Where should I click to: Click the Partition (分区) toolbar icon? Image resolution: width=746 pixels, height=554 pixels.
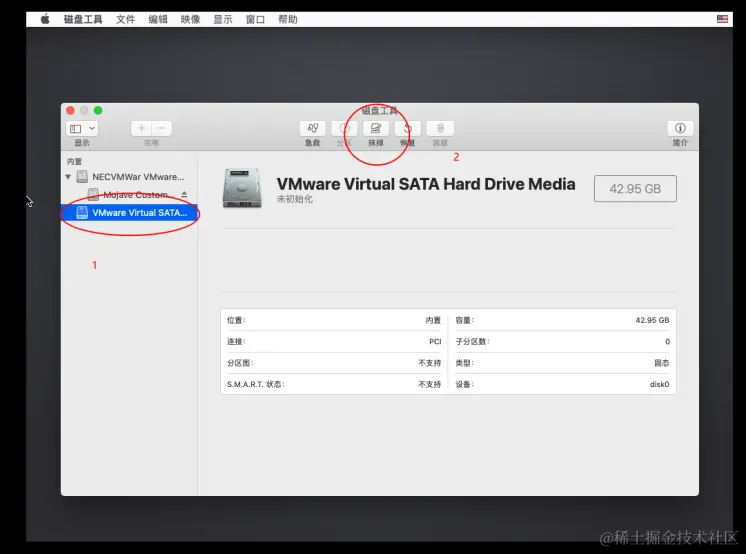coord(344,128)
